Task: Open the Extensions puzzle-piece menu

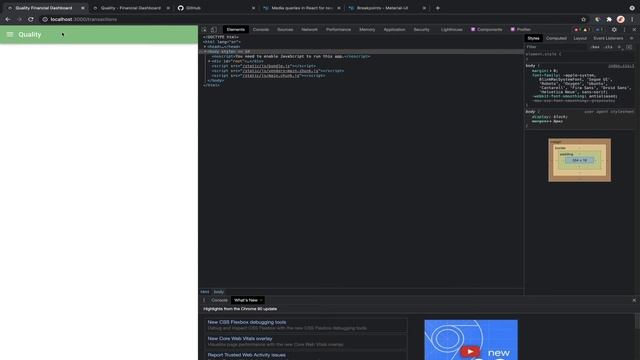Action: pyautogui.click(x=609, y=19)
